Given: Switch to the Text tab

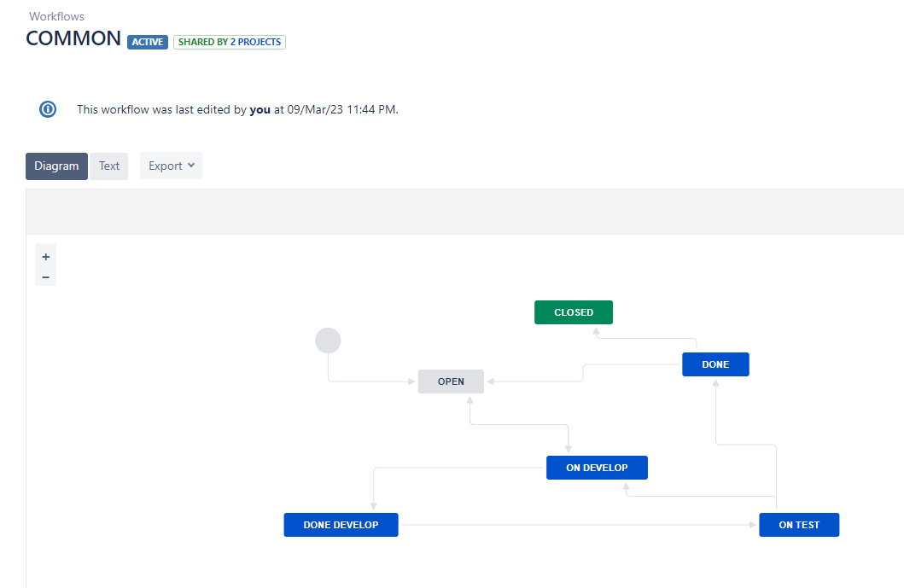Looking at the screenshot, I should [x=108, y=166].
